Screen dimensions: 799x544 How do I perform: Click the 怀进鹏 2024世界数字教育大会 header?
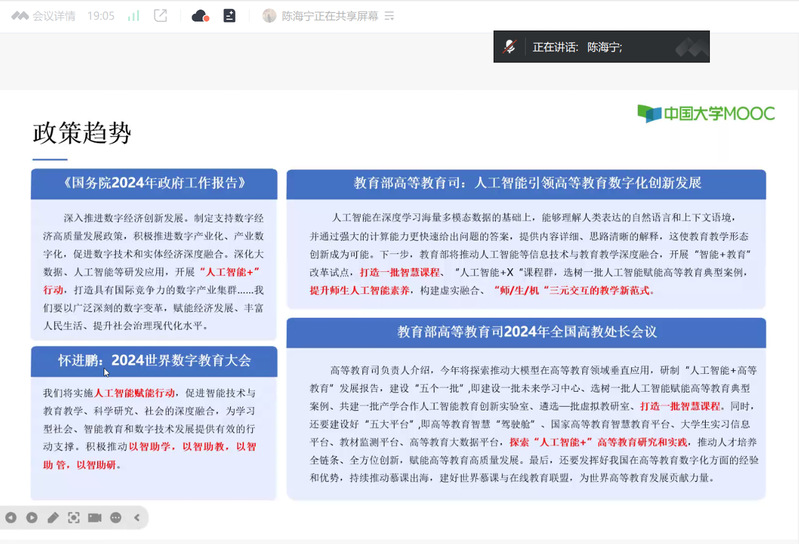pos(154,360)
